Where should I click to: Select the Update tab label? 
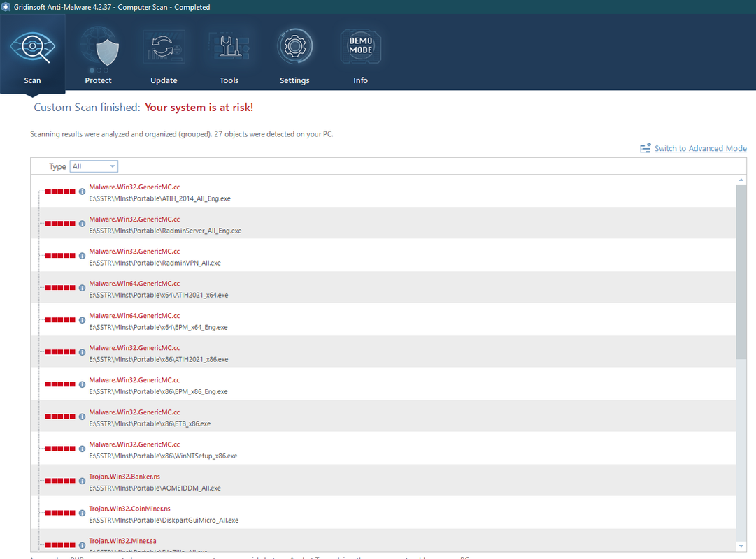(164, 80)
